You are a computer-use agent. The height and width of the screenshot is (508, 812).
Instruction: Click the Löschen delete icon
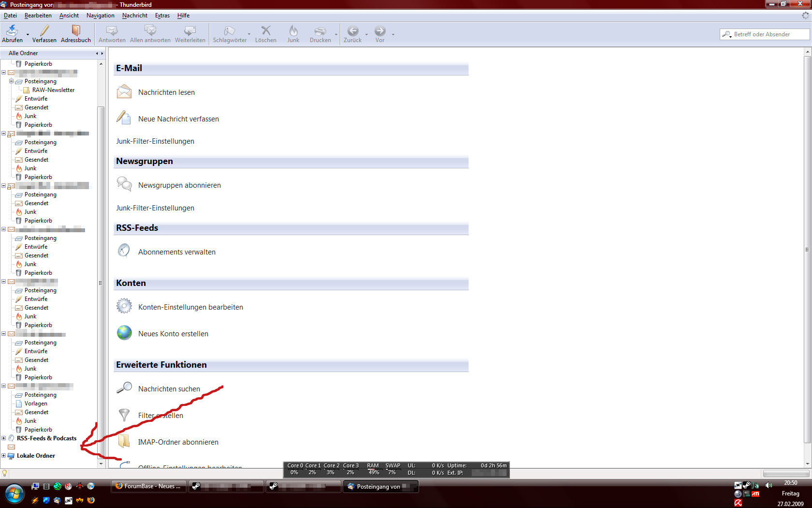(266, 30)
